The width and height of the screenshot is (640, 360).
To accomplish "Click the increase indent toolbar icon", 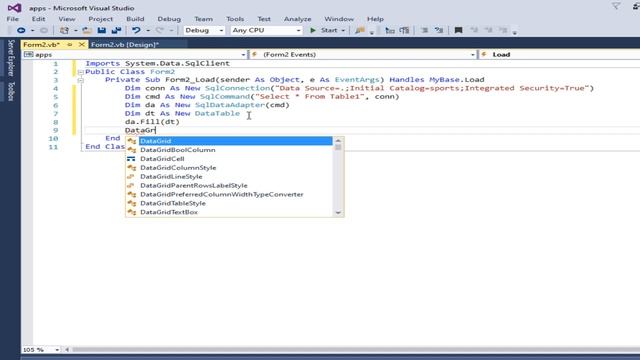I will pos(404,30).
